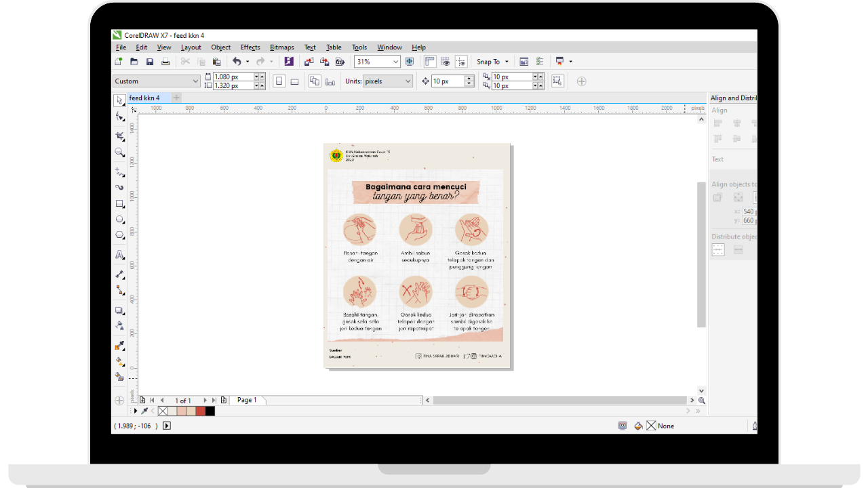Select the Pick tool

(119, 100)
